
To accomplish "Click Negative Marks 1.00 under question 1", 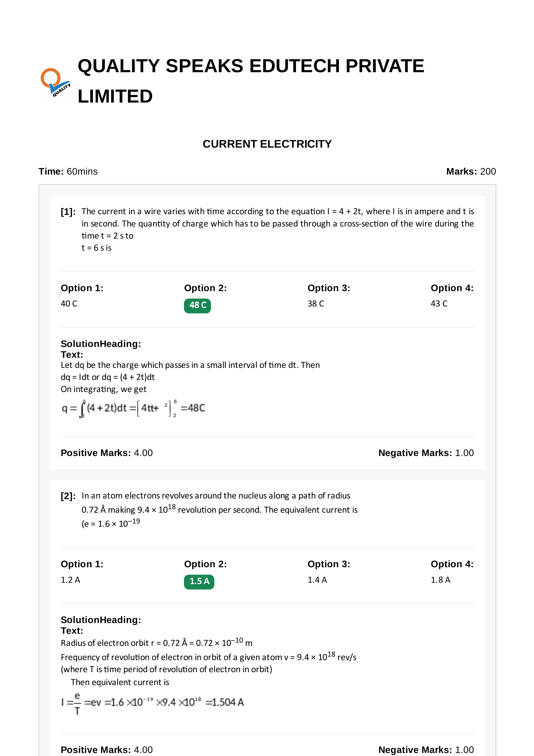I will pyautogui.click(x=426, y=453).
